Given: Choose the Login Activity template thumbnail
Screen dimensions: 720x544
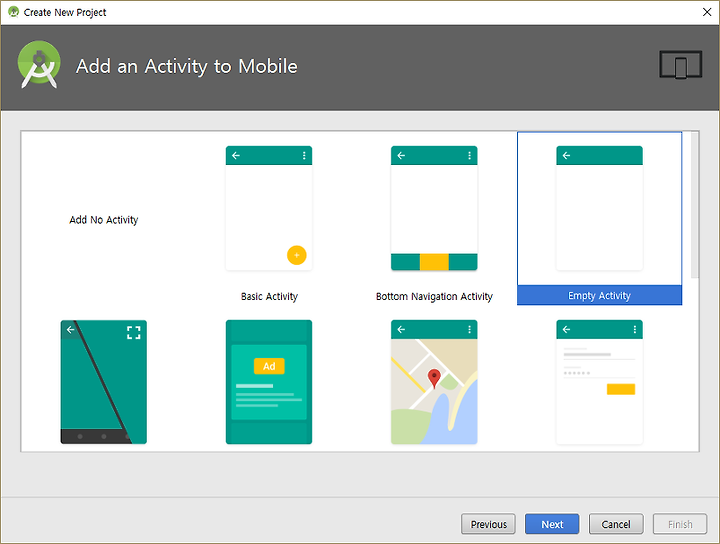Looking at the screenshot, I should [599, 382].
